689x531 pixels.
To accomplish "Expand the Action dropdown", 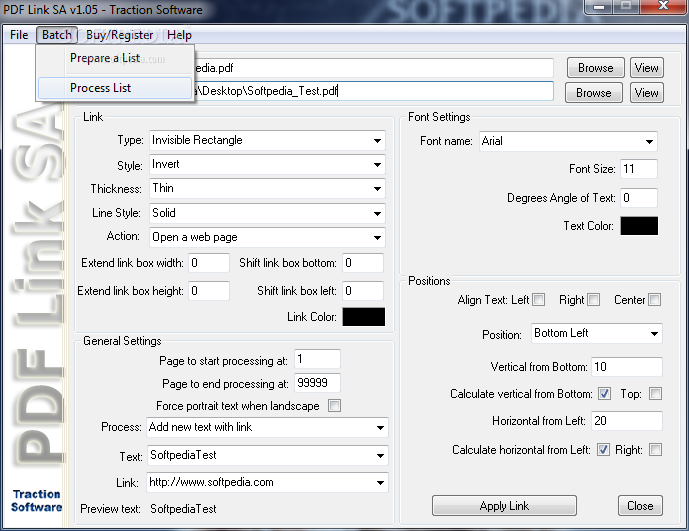I will pyautogui.click(x=377, y=238).
